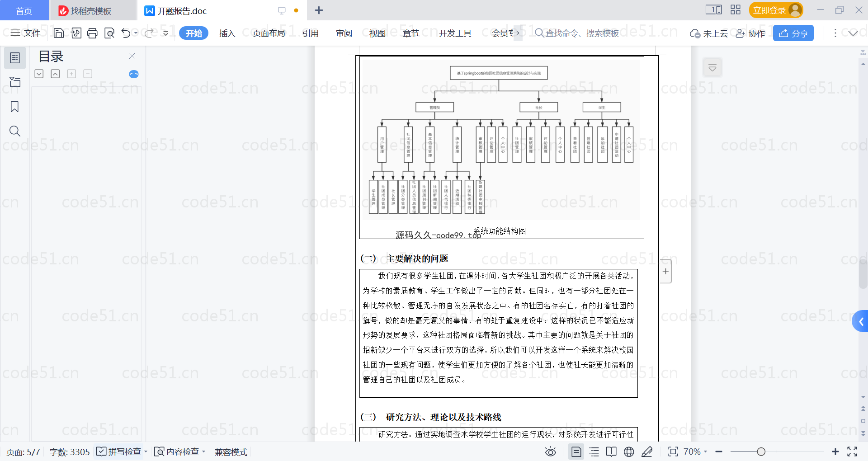Open Print Preview icon
The height and width of the screenshot is (461, 868).
point(109,33)
